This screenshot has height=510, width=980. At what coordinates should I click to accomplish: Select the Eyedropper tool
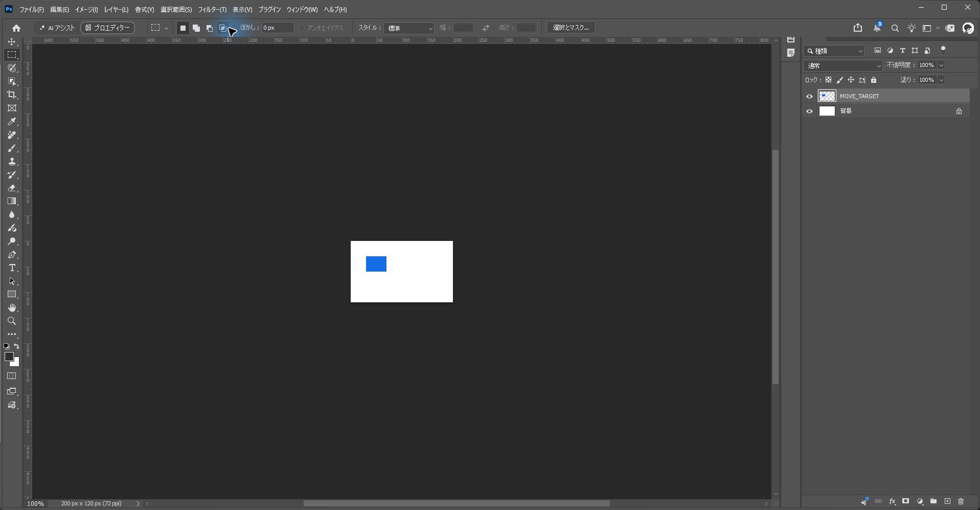tap(12, 121)
